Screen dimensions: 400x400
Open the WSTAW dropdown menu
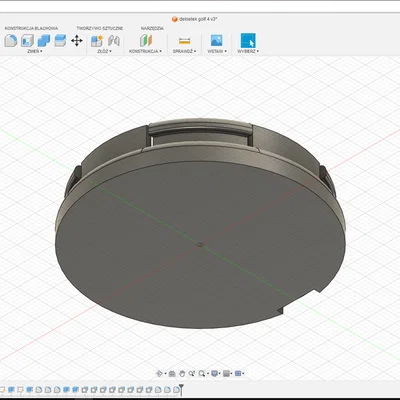(217, 51)
